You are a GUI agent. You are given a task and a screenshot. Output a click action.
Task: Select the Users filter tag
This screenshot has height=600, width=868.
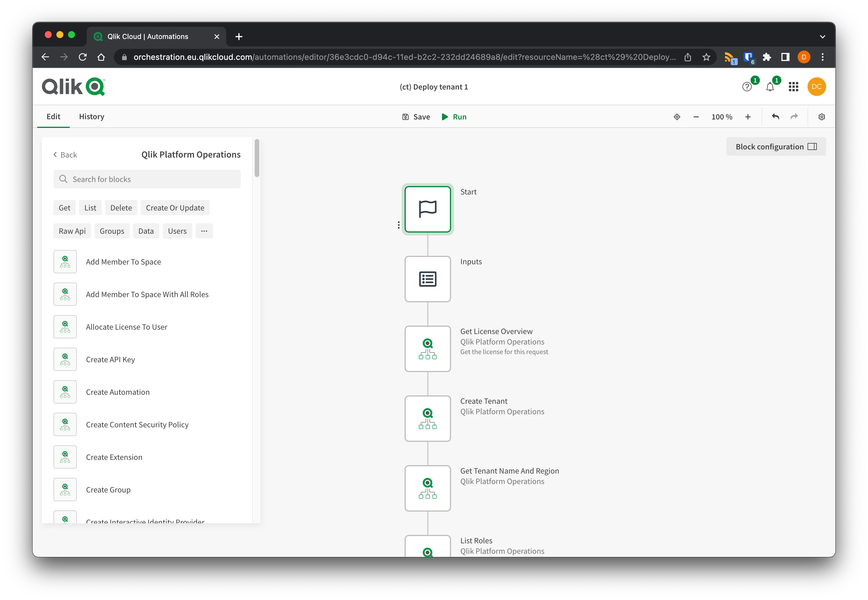click(x=177, y=230)
